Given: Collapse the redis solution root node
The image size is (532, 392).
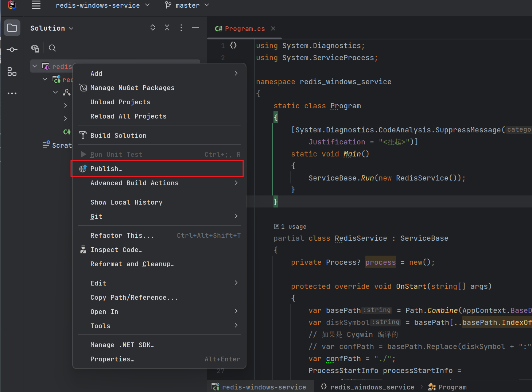Looking at the screenshot, I should point(35,66).
